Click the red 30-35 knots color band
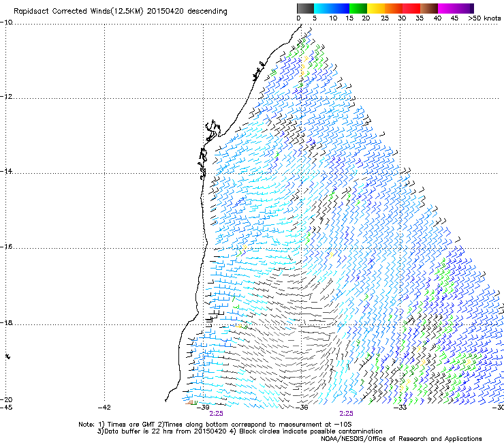Screen dimensions: 504x443 [x=411, y=8]
